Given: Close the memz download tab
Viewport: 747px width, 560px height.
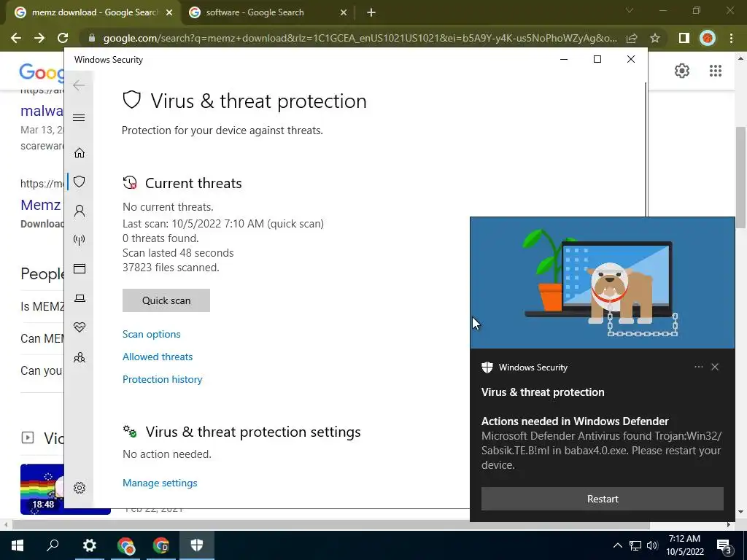Looking at the screenshot, I should click(169, 13).
